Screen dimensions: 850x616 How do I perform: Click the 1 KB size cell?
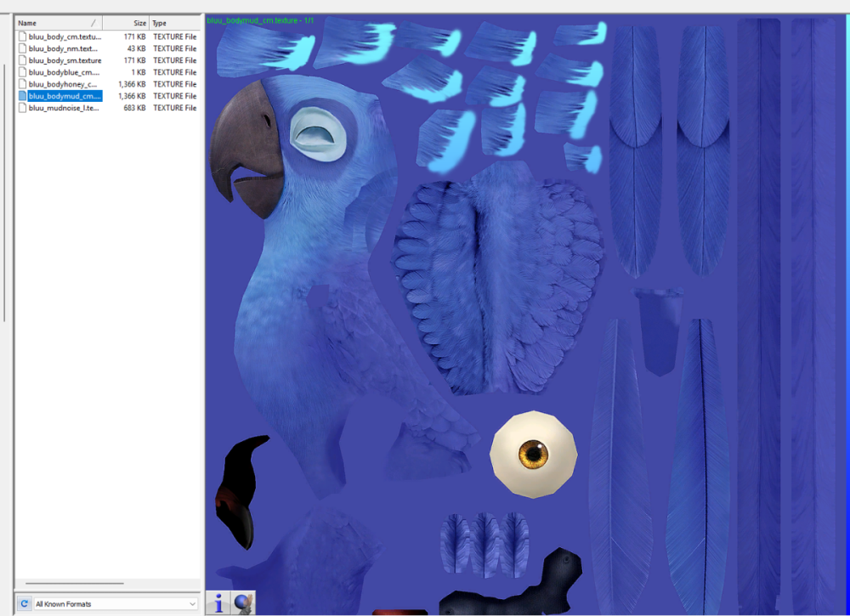coord(139,72)
